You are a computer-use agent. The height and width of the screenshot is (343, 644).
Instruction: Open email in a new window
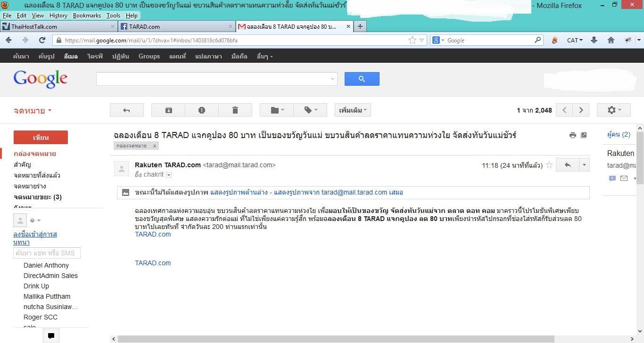click(584, 135)
